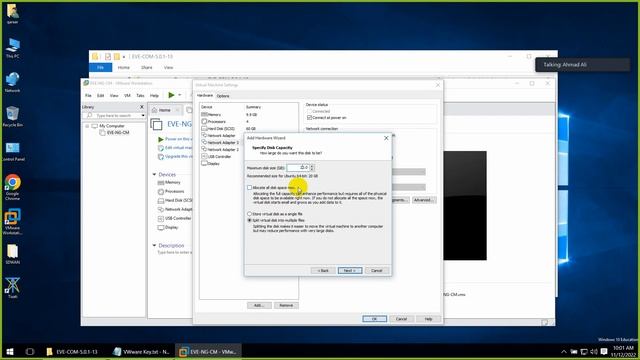Open the Library search box dropdown arrow

[x=143, y=116]
